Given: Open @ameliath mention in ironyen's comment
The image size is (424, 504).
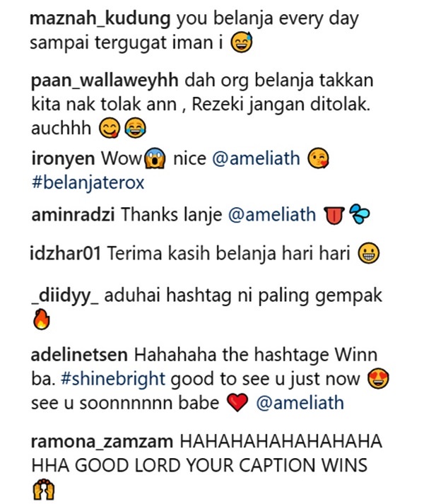Looking at the screenshot, I should pos(256,158).
